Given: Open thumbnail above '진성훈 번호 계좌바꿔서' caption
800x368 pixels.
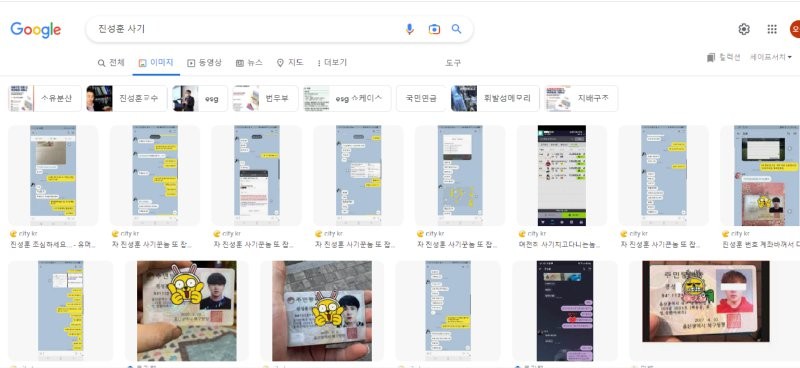Looking at the screenshot, I should (760, 176).
